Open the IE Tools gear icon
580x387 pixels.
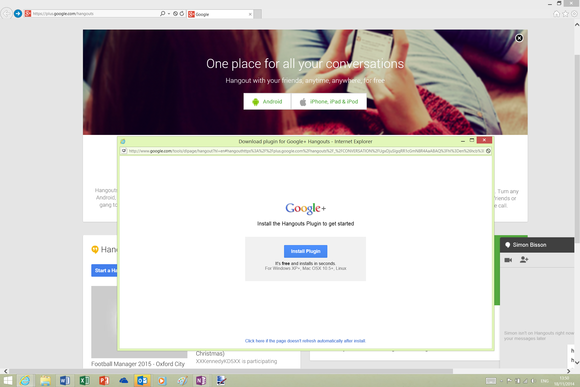[574, 14]
